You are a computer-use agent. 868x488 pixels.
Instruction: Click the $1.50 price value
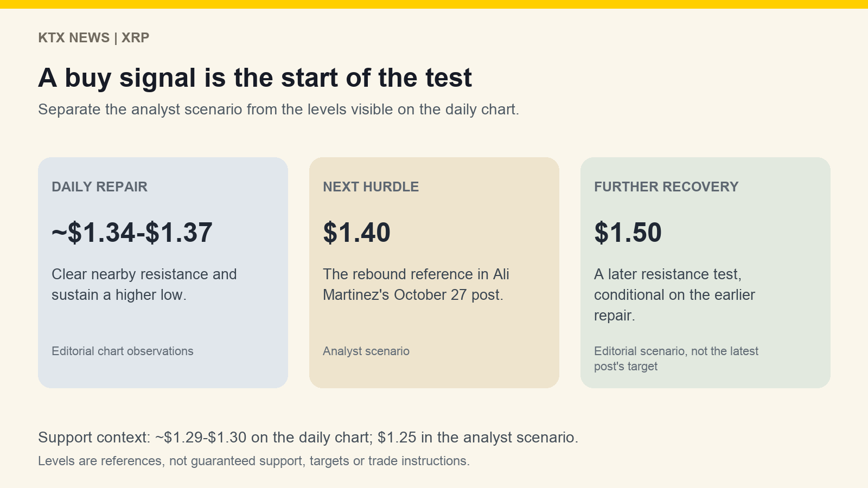[x=628, y=233]
